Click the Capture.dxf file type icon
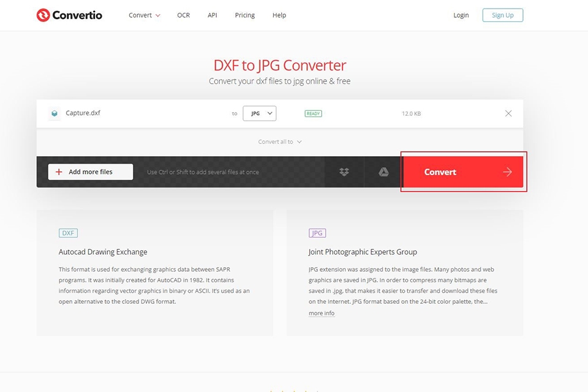 click(x=55, y=113)
